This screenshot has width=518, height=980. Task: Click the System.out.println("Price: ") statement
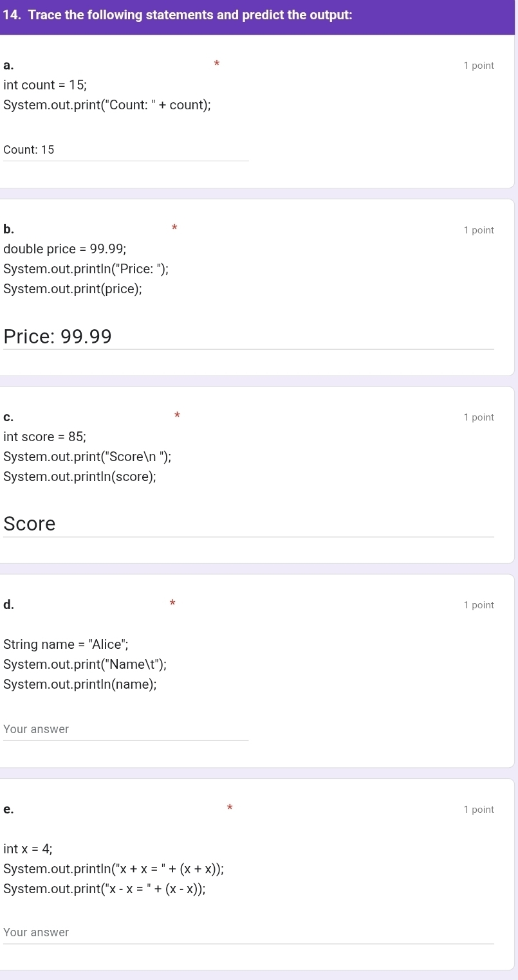coord(86,269)
